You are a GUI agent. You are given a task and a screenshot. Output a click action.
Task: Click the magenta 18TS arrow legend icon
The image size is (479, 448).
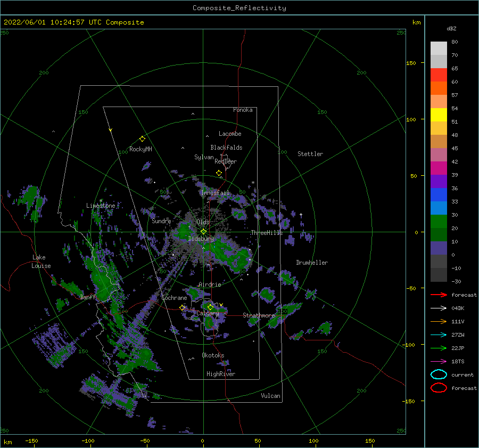439,362
